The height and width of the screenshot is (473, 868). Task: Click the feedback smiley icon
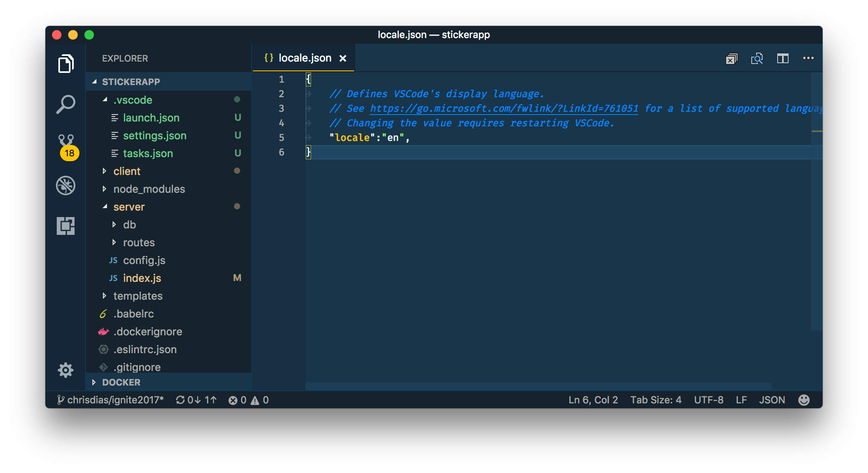[804, 400]
